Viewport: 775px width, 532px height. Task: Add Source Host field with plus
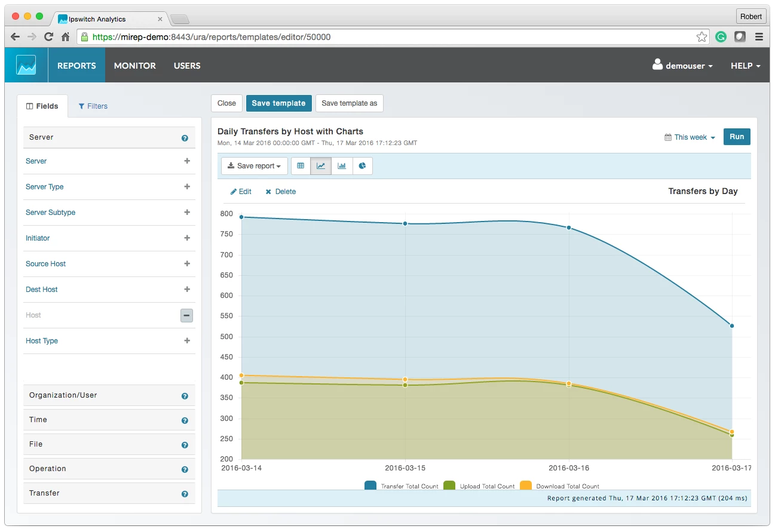[x=187, y=264]
